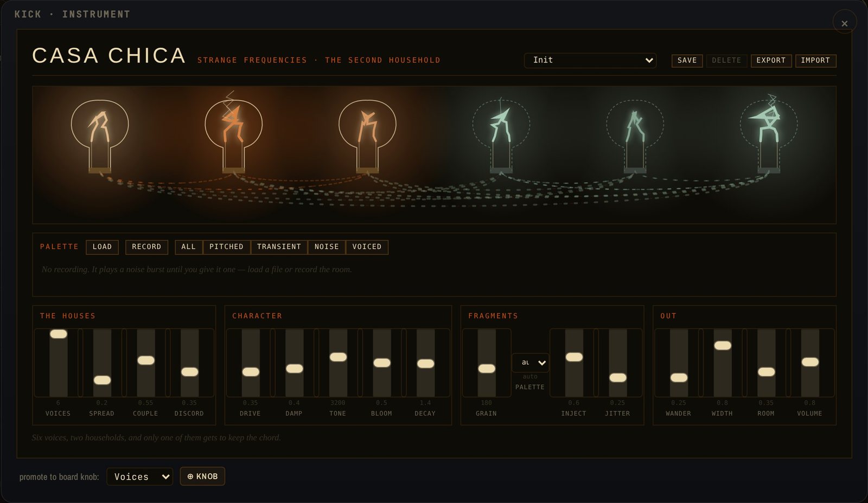Toggle the NOISE palette filter
Screen dimensions: 868x503
click(x=327, y=247)
